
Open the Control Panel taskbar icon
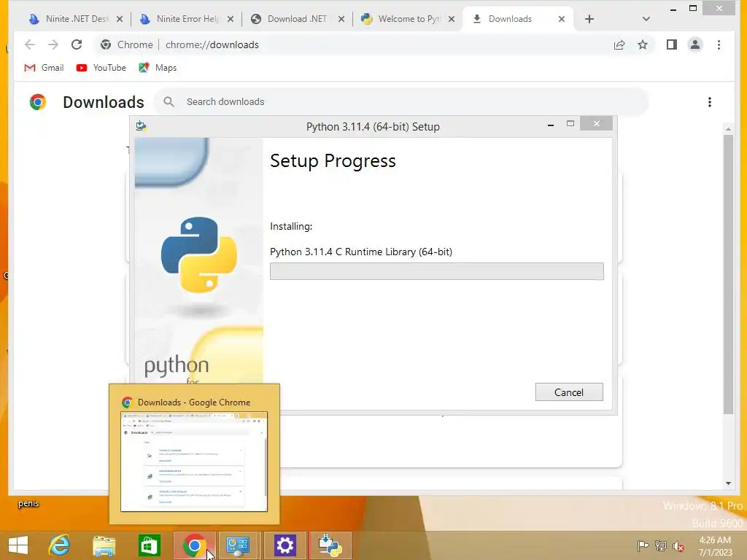tap(238, 545)
